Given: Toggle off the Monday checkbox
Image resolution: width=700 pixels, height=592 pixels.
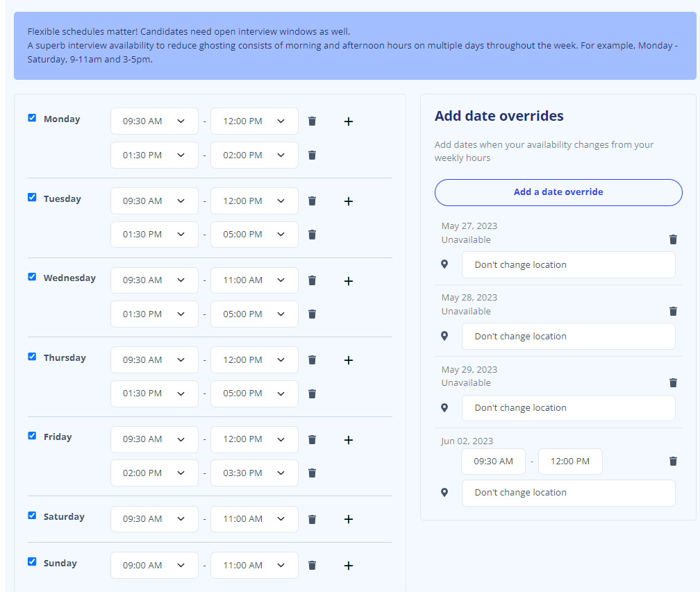Looking at the screenshot, I should 31,117.
